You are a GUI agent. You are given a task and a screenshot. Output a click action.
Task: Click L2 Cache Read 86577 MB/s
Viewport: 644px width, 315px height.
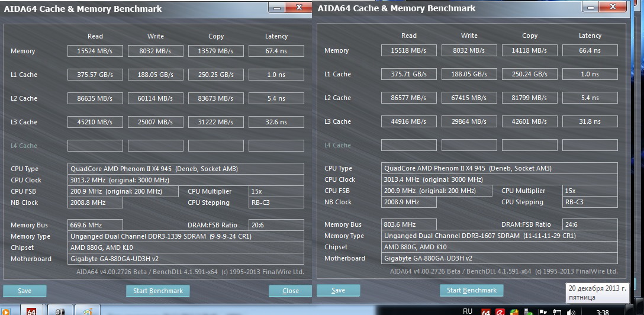(408, 98)
